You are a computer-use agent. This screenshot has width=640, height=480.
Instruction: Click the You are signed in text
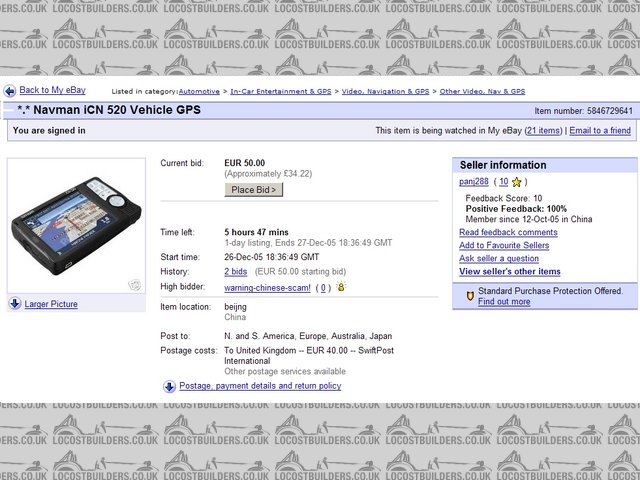point(49,131)
